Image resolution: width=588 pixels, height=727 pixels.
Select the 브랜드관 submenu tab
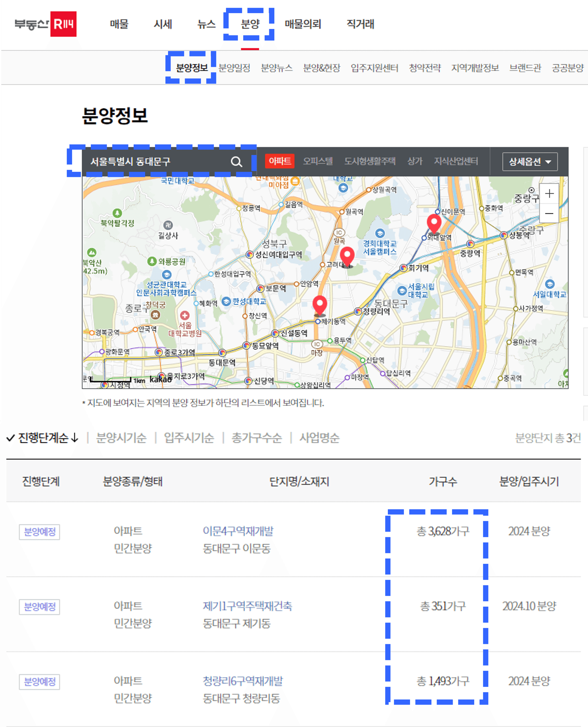[525, 68]
